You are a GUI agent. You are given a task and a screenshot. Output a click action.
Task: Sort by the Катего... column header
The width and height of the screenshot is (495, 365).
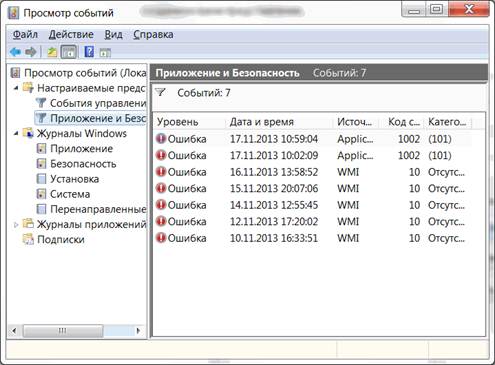coord(448,122)
